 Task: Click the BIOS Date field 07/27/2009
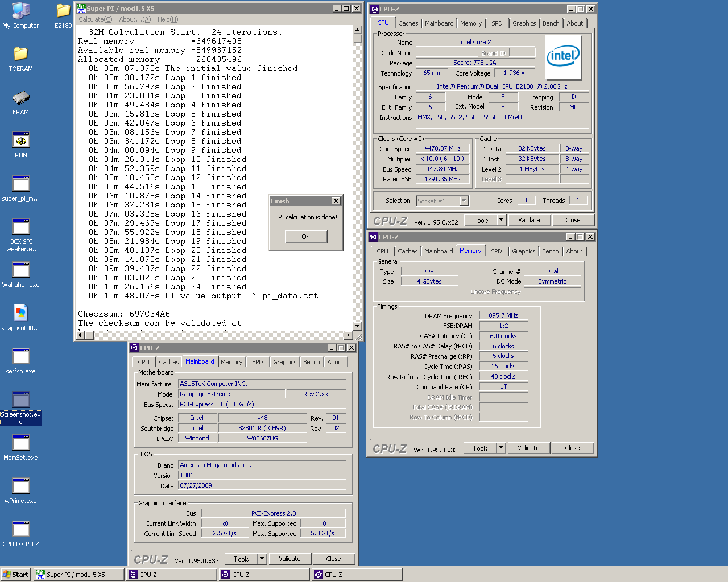point(262,486)
